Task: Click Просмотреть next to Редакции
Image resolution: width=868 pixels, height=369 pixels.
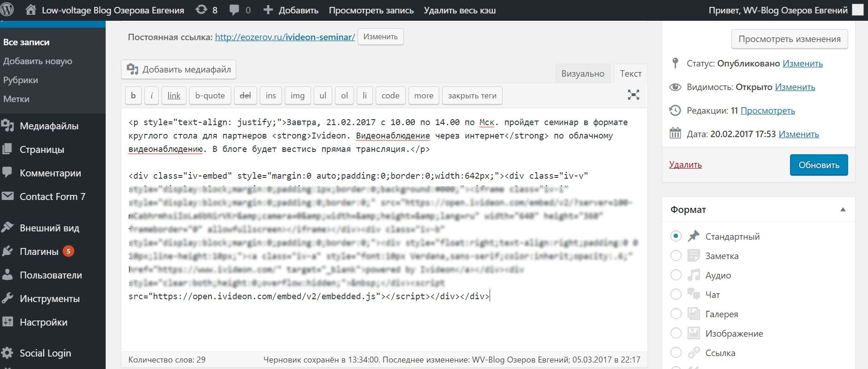Action: [x=767, y=110]
